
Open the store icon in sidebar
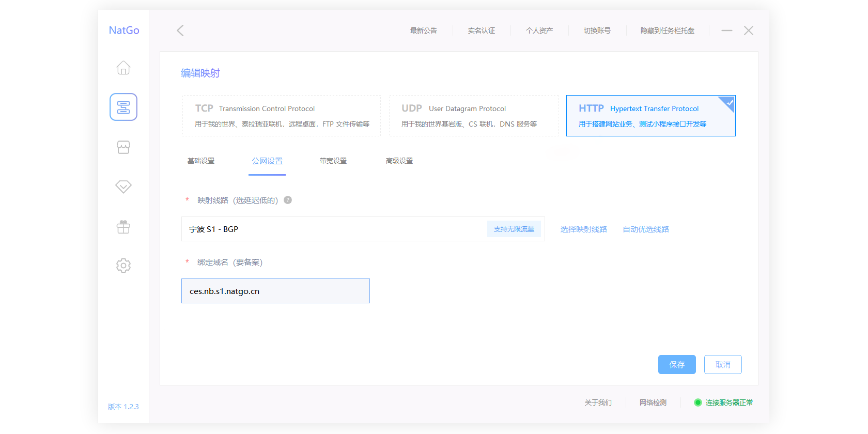tap(123, 147)
